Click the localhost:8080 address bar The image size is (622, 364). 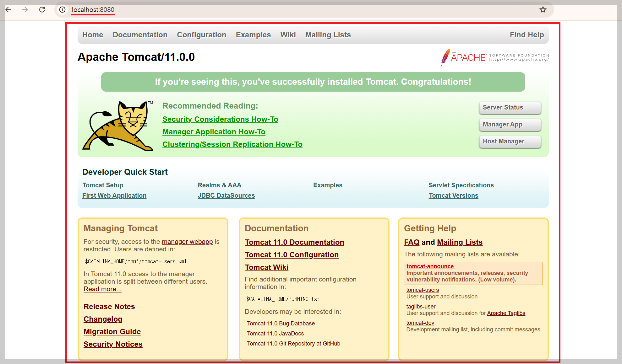pos(93,10)
